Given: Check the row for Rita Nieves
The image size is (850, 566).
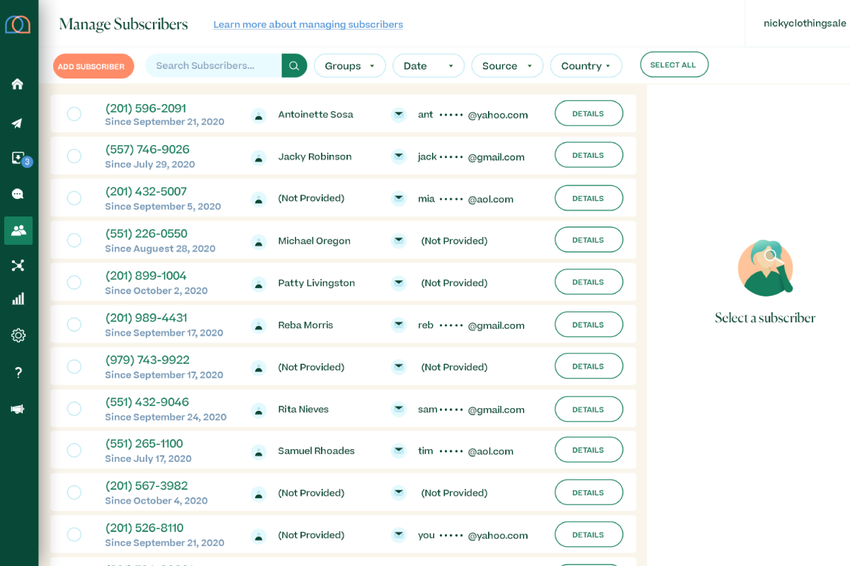Looking at the screenshot, I should [74, 409].
